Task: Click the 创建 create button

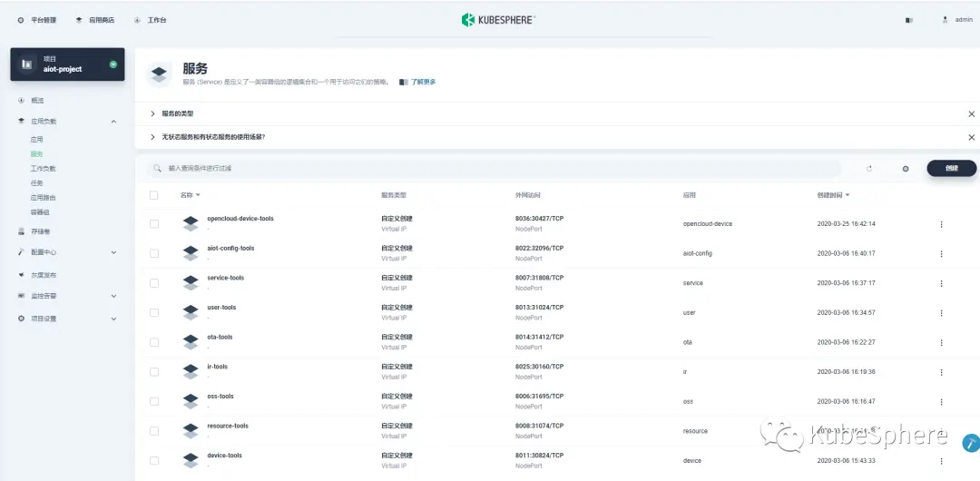Action: click(x=951, y=168)
